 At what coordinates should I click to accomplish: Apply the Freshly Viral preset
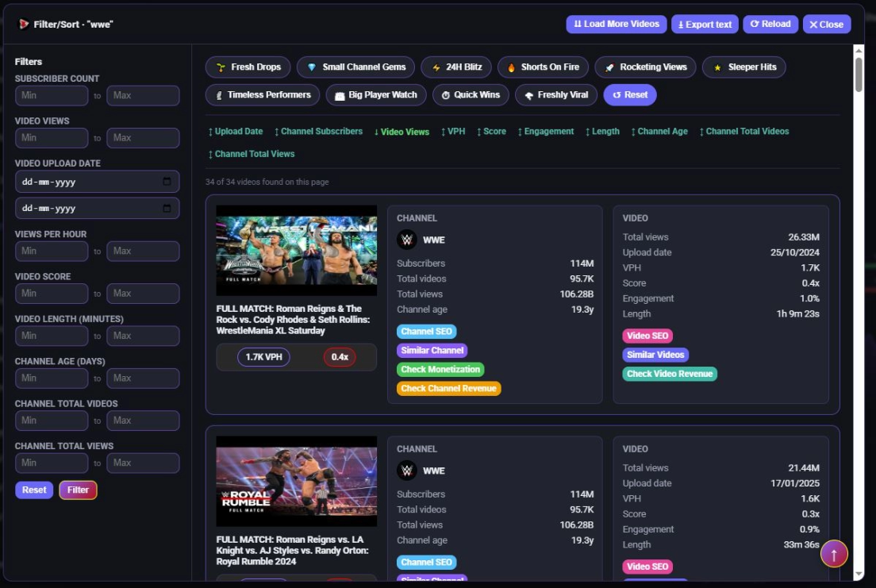tap(556, 95)
